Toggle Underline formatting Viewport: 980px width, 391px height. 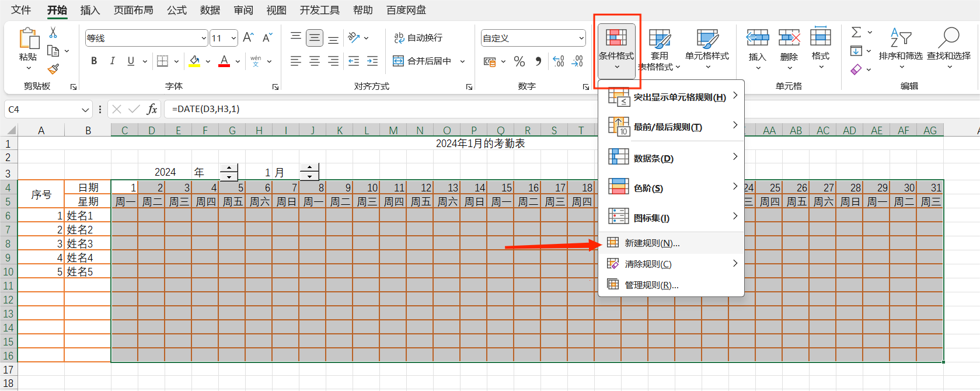pyautogui.click(x=131, y=61)
